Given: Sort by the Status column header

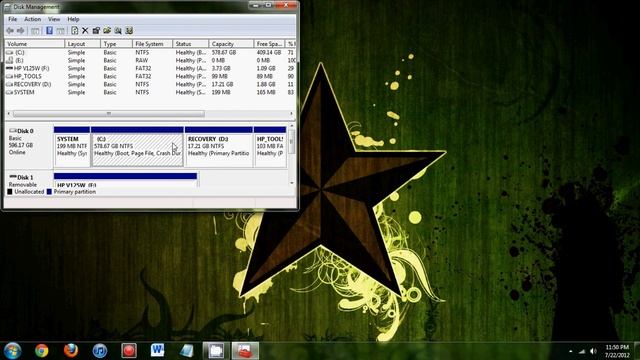Looking at the screenshot, I should pos(190,44).
